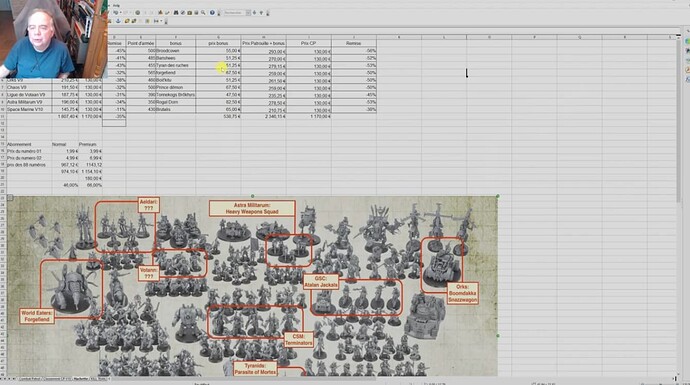Viewport: 690px width, 385px height.
Task: Click the down arrow Find Next icon
Action: [254, 13]
